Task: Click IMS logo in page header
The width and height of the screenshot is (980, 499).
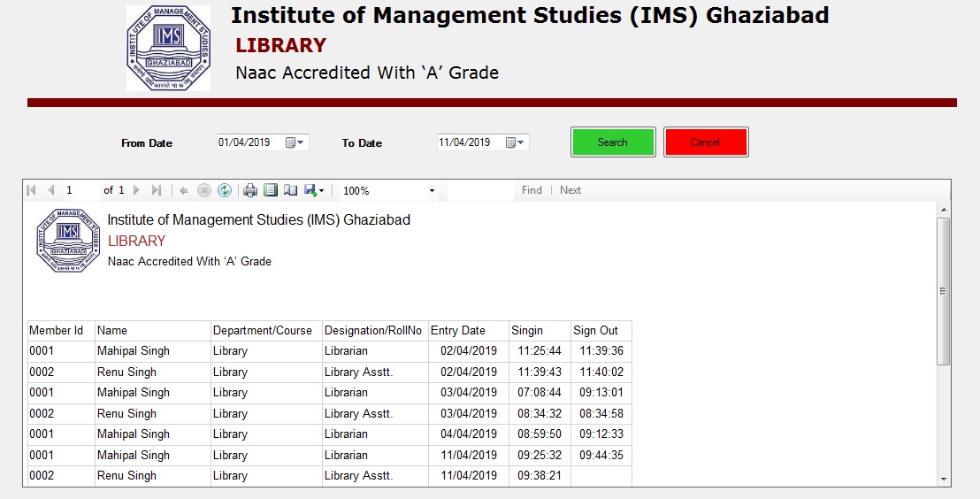Action: pos(168,48)
